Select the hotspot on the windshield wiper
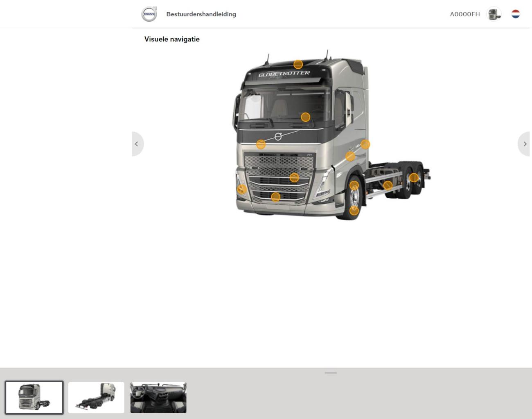Image resolution: width=532 pixels, height=419 pixels. coord(305,117)
